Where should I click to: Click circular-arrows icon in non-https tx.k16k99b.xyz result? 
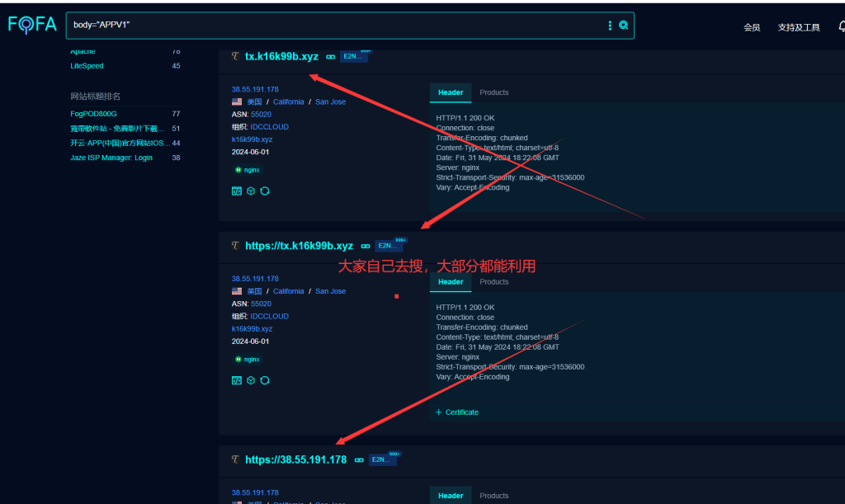coord(265,191)
